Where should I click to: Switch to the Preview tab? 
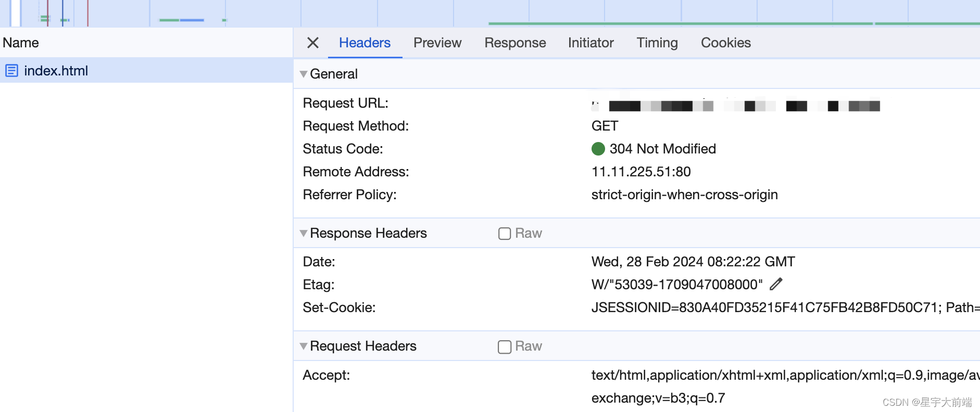pos(437,43)
